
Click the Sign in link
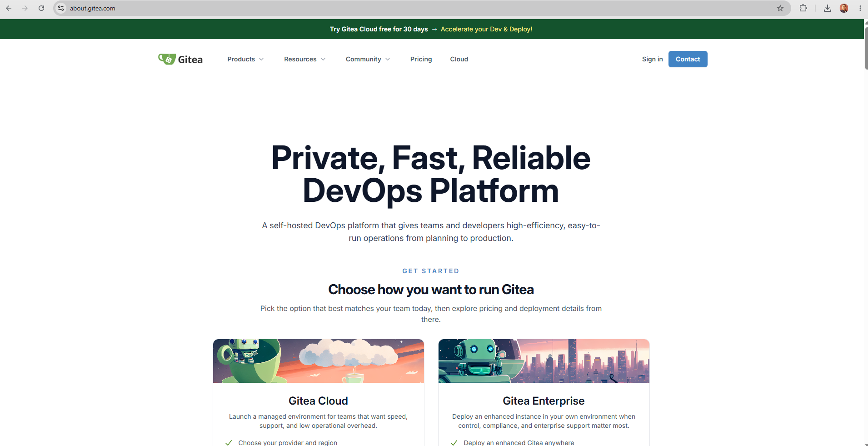(x=652, y=59)
